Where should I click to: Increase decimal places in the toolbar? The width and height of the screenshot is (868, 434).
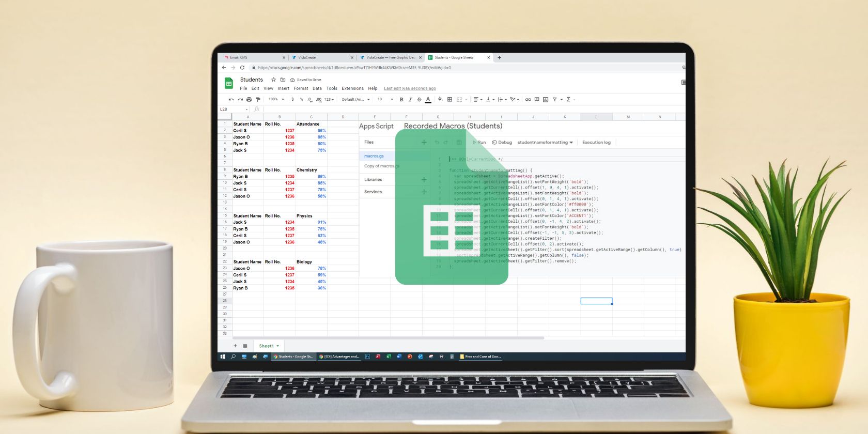tap(318, 99)
